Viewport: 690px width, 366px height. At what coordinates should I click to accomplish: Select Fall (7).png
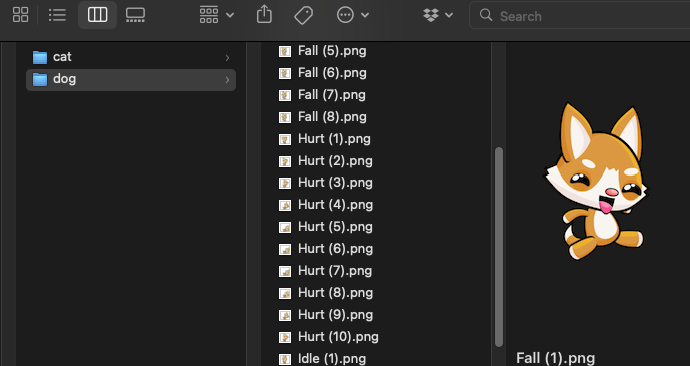tap(332, 95)
